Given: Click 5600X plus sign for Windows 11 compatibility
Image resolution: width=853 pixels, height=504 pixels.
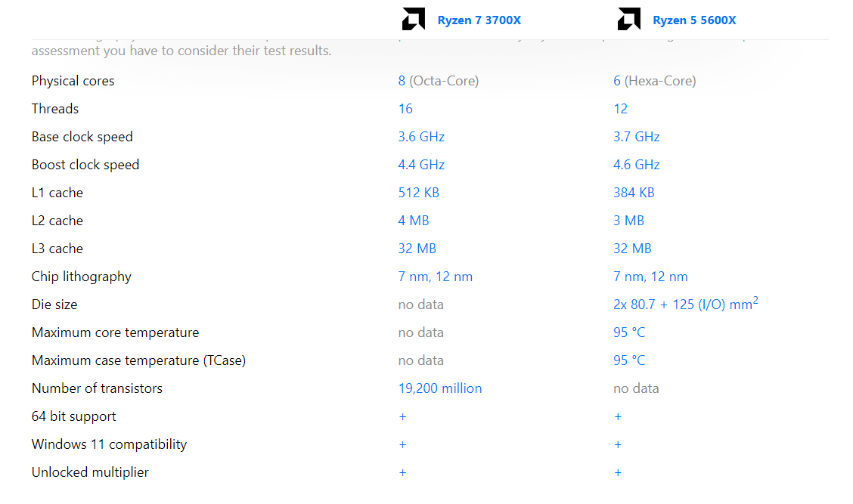Looking at the screenshot, I should click(x=618, y=445).
